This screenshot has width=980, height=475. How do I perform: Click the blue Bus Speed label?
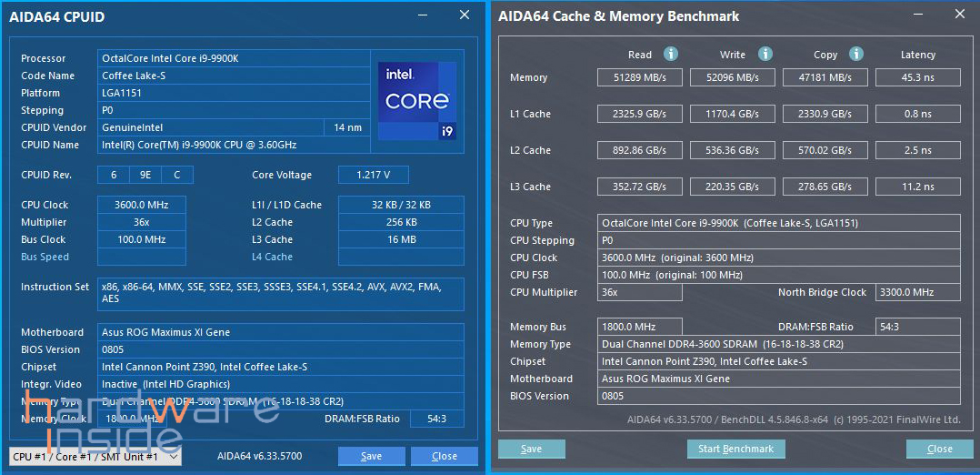click(x=45, y=257)
